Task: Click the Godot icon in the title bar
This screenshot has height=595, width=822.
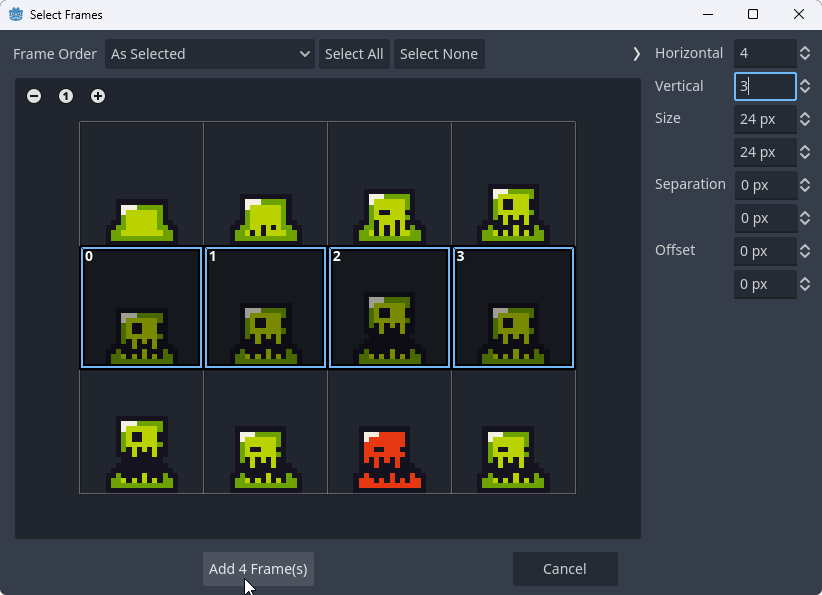Action: point(14,14)
